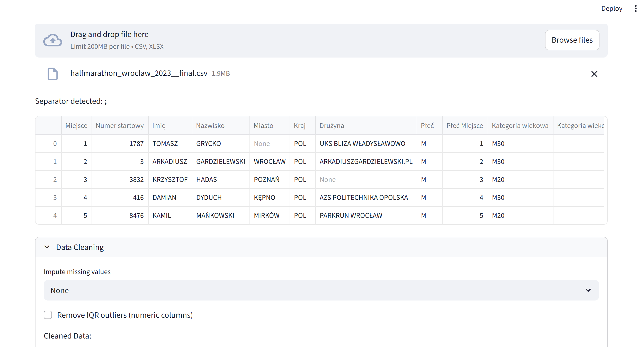Remove the uploaded halfmarathon CSV file
The height and width of the screenshot is (347, 644).
tap(594, 74)
